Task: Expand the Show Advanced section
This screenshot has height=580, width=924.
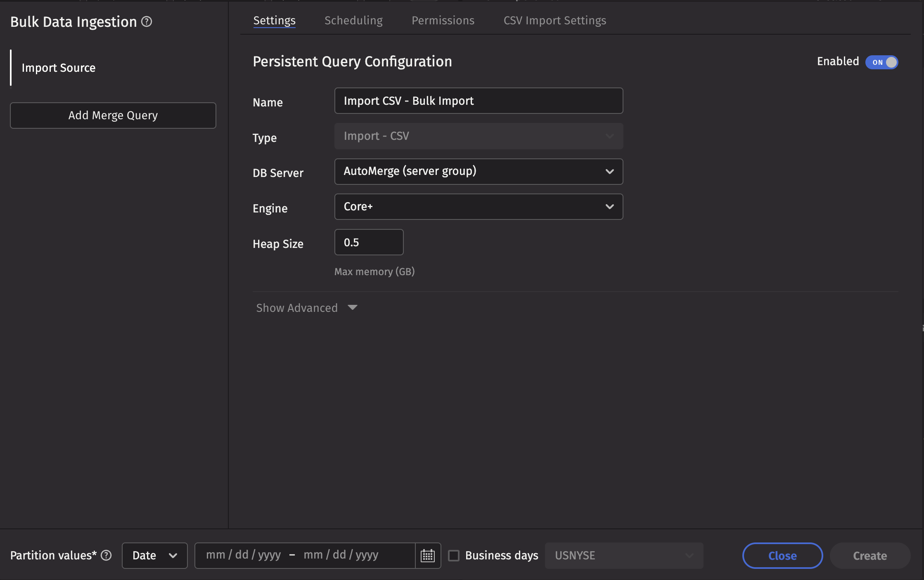Action: point(297,308)
